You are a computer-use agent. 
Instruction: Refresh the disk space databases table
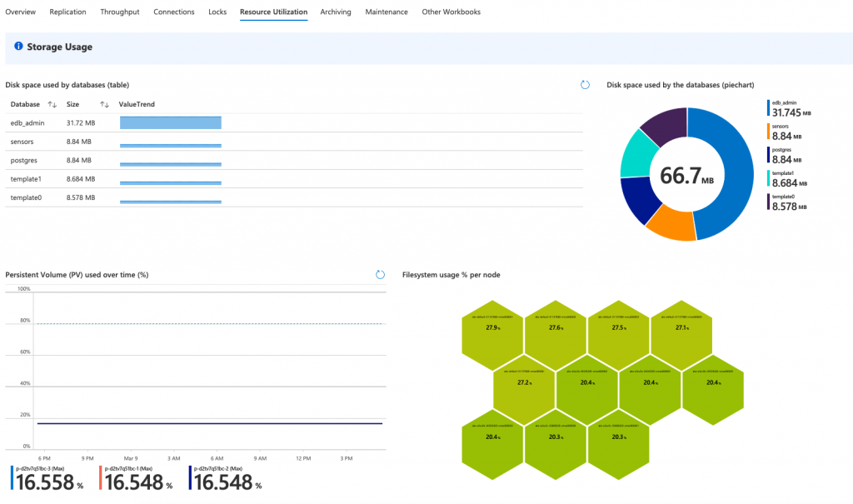pyautogui.click(x=585, y=85)
